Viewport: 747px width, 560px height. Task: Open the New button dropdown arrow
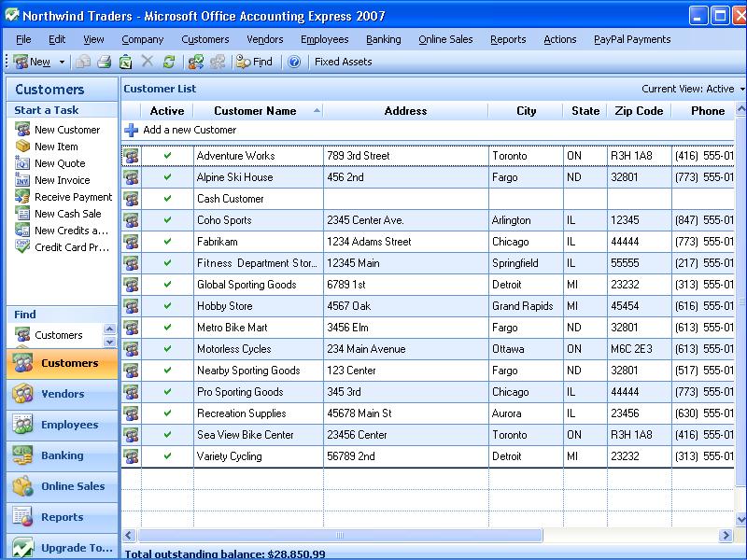click(x=63, y=62)
